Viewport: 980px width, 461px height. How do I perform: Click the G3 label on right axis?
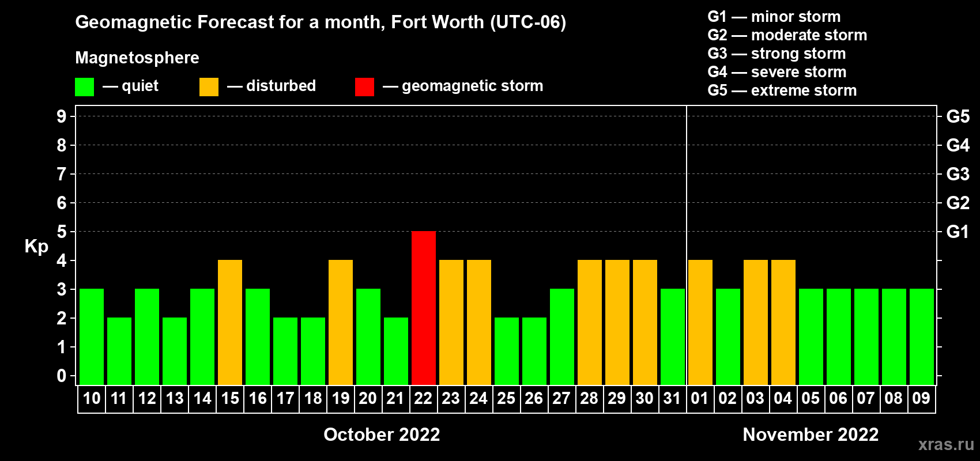pos(958,174)
